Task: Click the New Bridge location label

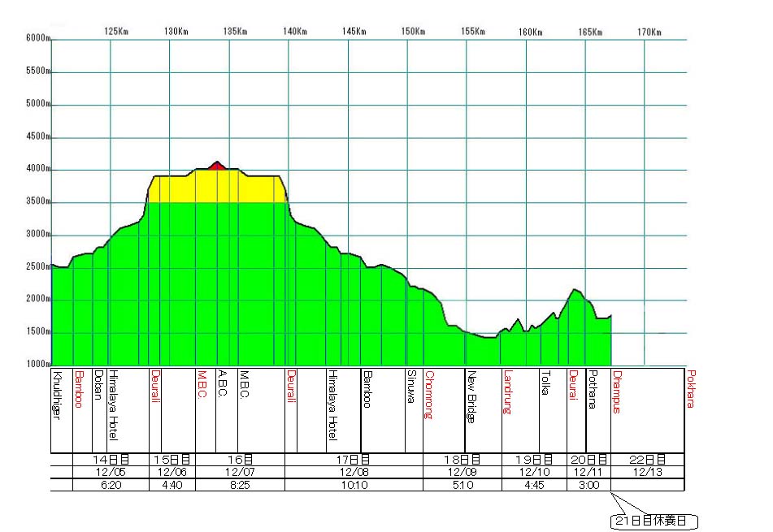Action: pos(470,397)
